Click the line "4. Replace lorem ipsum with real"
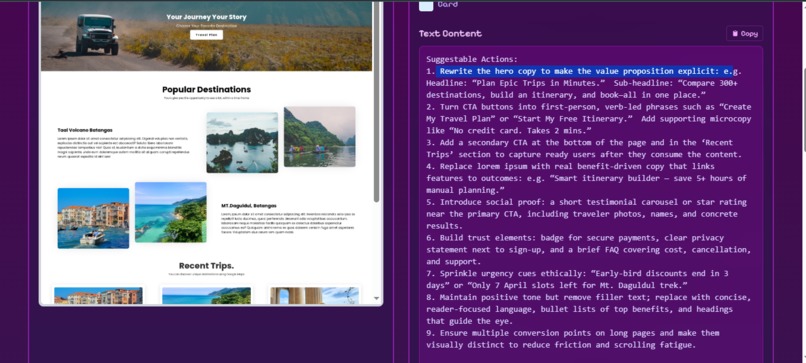 (x=570, y=167)
